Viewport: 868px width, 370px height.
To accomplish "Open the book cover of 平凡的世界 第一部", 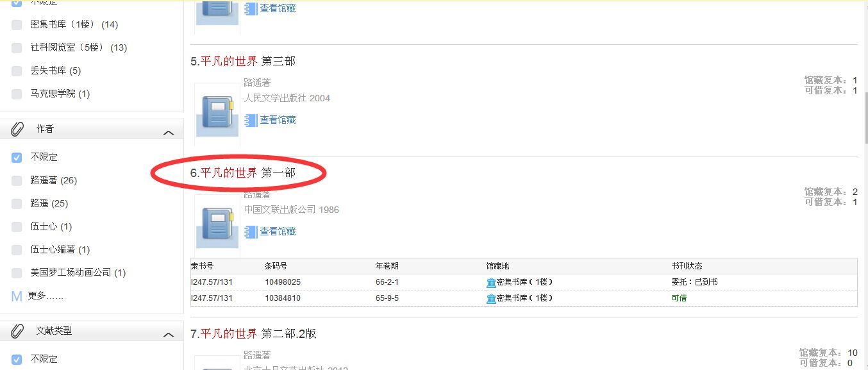I will (217, 226).
